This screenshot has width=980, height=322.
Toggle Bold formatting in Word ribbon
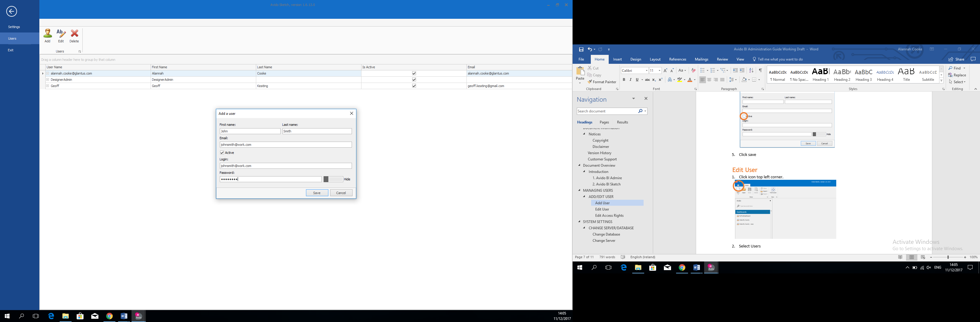[624, 80]
